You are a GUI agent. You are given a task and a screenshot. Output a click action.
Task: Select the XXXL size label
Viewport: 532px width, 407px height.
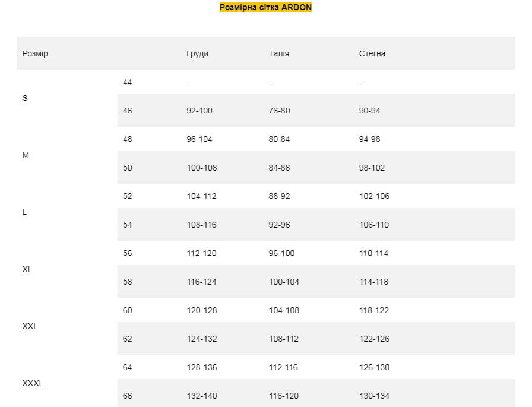point(33,384)
